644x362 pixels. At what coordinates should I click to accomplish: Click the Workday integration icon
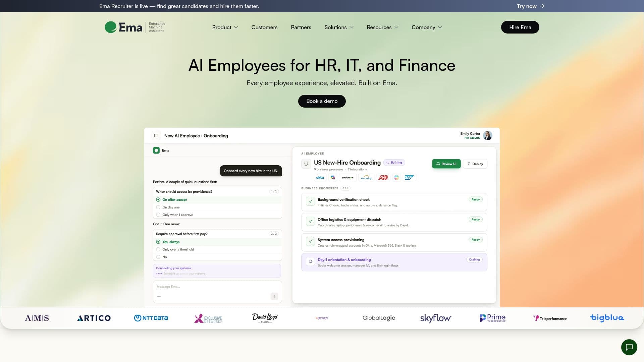366,177
